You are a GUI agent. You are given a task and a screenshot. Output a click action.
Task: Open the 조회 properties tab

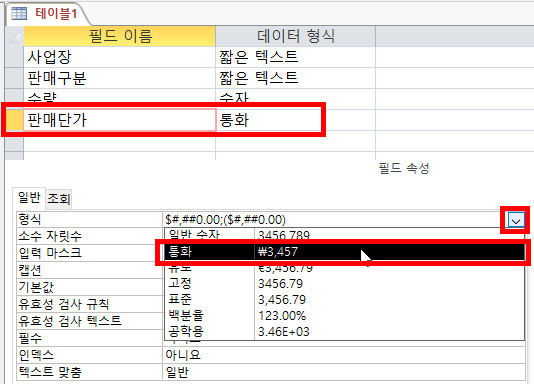tap(59, 198)
